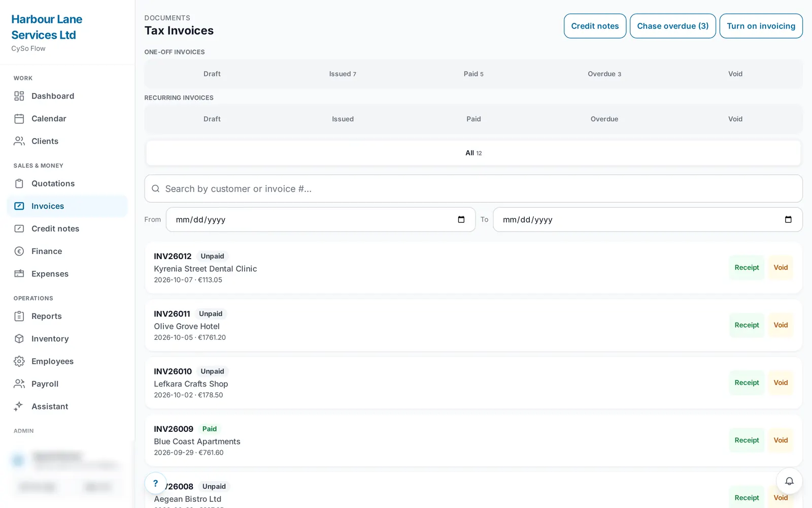Screen dimensions: 812x508
Task: Open Receipt for INV26012
Action: [x=747, y=268]
